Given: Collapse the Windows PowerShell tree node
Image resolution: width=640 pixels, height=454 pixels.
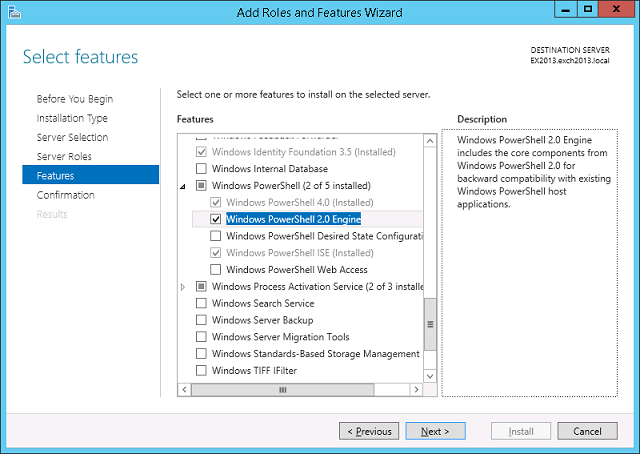Looking at the screenshot, I should (183, 186).
